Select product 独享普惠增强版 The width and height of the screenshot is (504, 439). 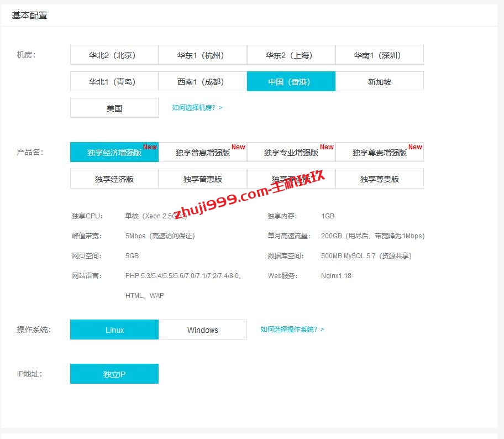(x=202, y=152)
